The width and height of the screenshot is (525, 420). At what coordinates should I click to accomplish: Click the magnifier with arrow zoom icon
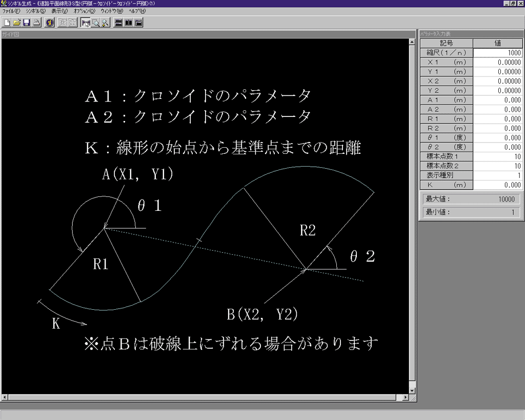[x=105, y=23]
